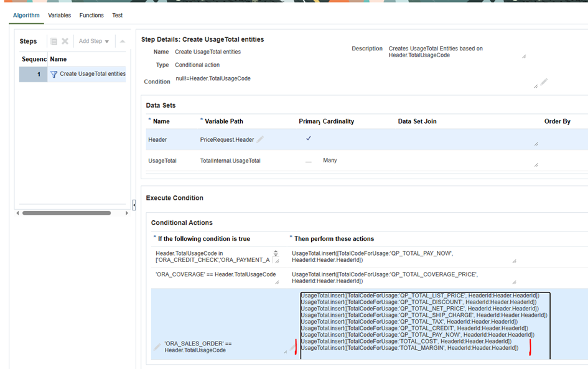Edit 'ORA_SALES_ORDER' condition with left pencil icon
The image size is (588, 369).
click(x=157, y=347)
